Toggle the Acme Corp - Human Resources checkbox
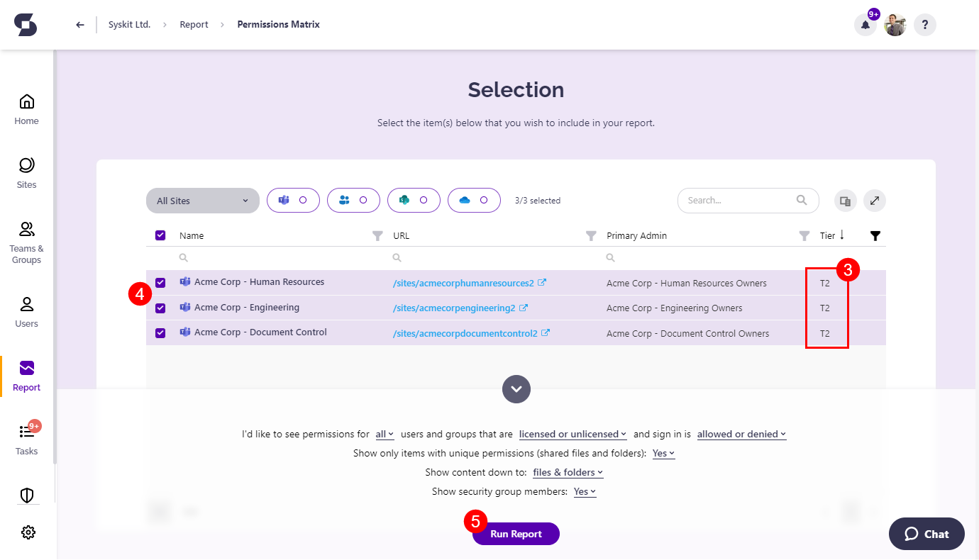This screenshot has height=560, width=979. (x=160, y=282)
